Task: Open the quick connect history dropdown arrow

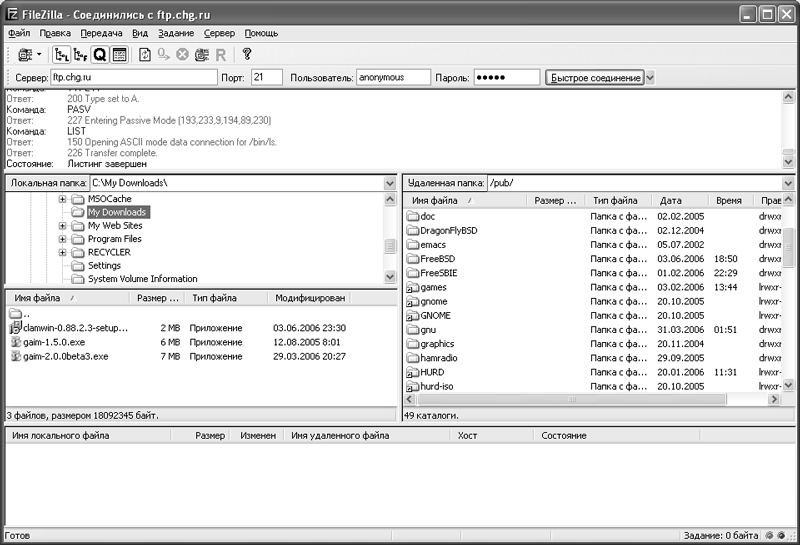Action: [650, 77]
